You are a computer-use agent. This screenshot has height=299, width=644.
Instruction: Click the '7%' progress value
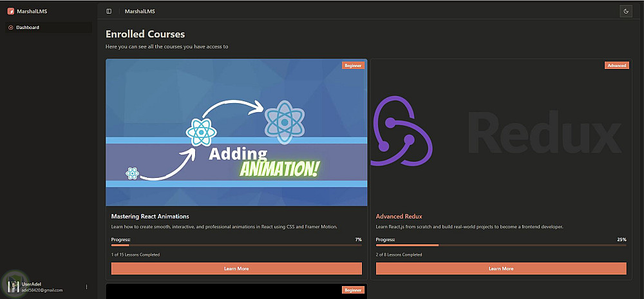[358, 240]
